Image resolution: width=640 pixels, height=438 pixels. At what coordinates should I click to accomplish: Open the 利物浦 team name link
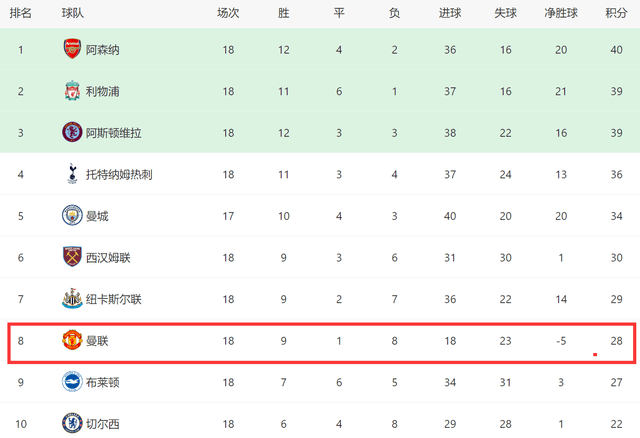pyautogui.click(x=102, y=91)
